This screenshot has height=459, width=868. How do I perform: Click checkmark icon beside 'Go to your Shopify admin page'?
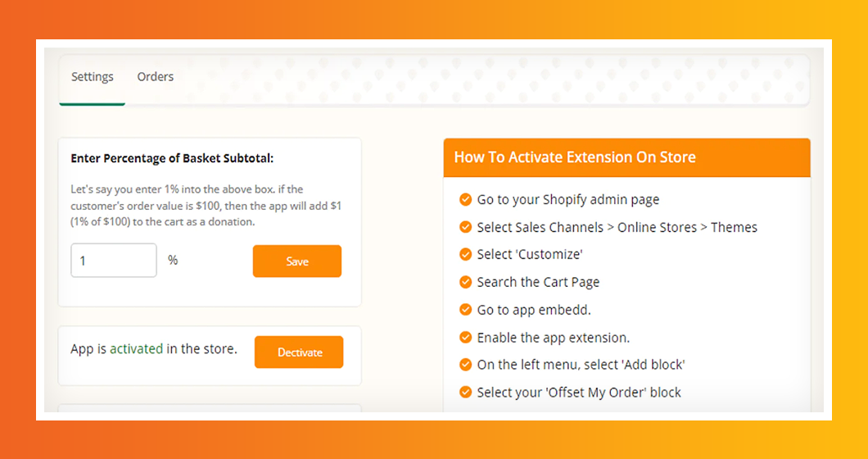coord(465,199)
